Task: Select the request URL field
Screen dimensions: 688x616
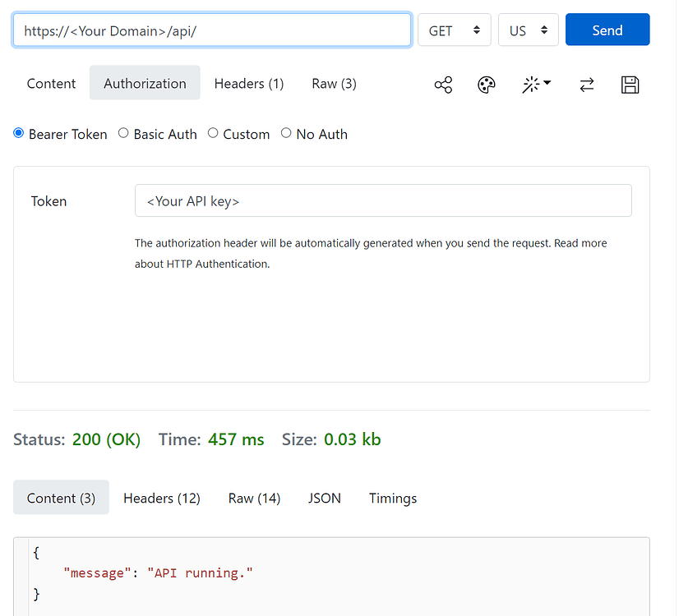Action: (212, 30)
